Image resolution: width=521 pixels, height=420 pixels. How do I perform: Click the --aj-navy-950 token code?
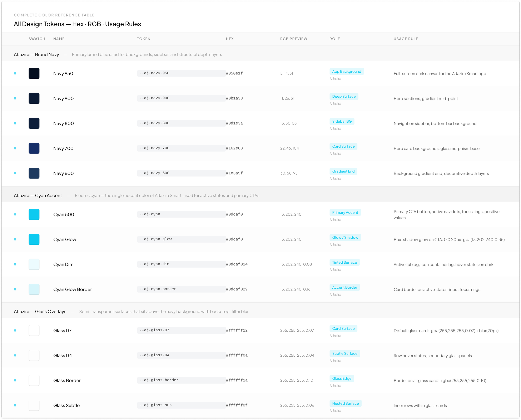pyautogui.click(x=181, y=73)
